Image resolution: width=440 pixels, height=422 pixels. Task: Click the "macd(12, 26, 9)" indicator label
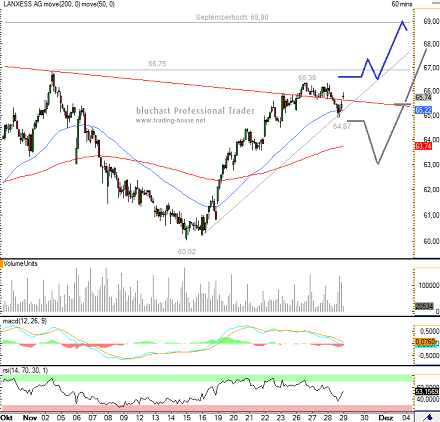coord(25,321)
